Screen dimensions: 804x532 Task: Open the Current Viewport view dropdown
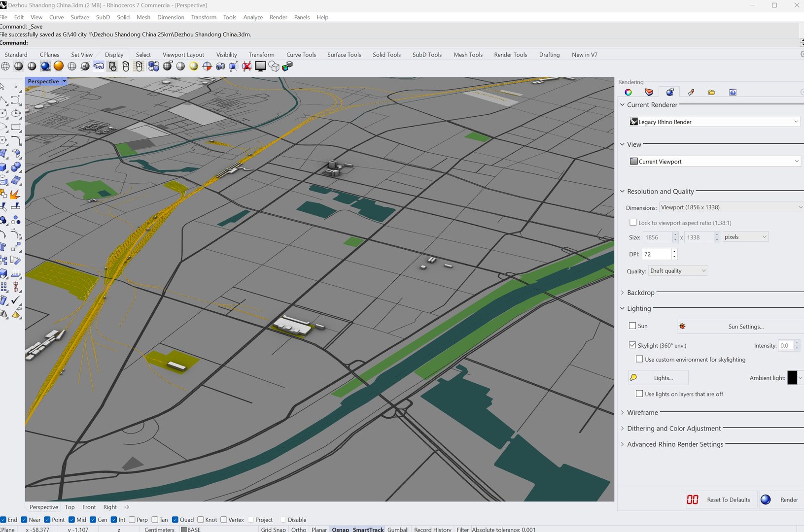pos(714,161)
